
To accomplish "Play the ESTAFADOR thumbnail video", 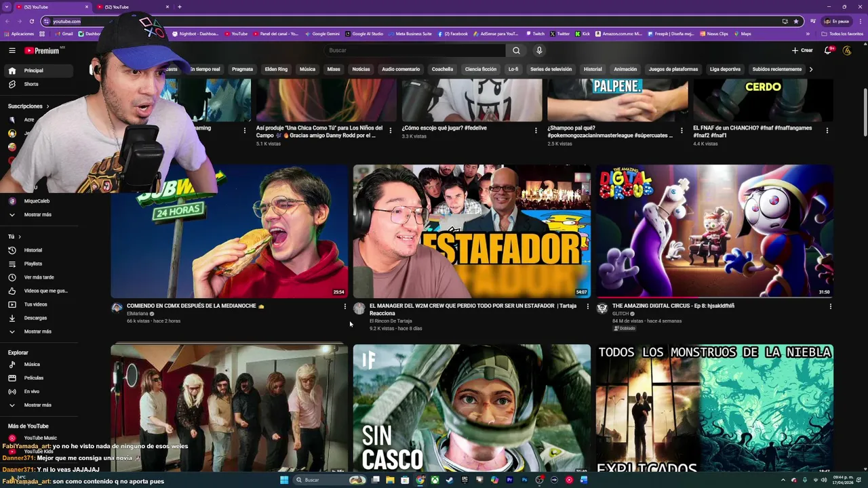I will click(x=471, y=230).
